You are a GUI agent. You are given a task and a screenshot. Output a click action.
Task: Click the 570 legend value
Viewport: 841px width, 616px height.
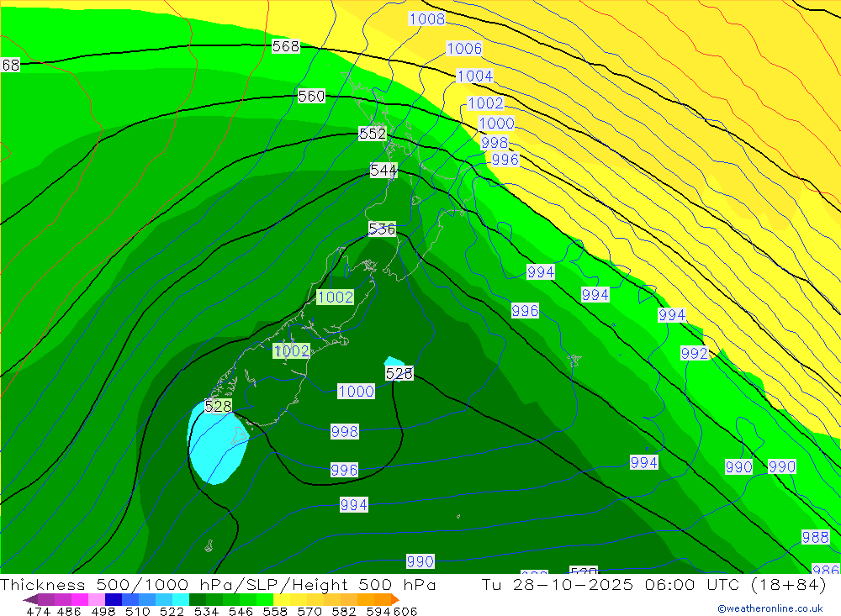point(309,611)
